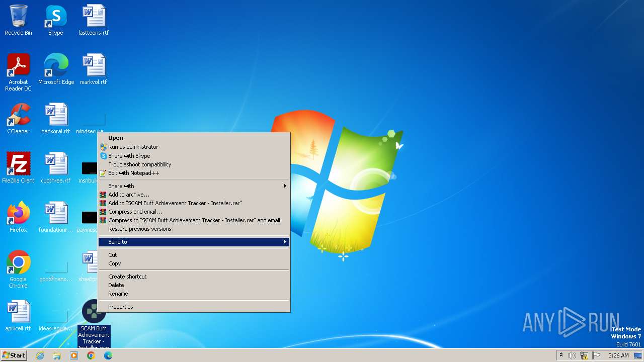Viewport: 644px width, 362px height.
Task: Select the CCleaner desktop shortcut
Action: (18, 119)
